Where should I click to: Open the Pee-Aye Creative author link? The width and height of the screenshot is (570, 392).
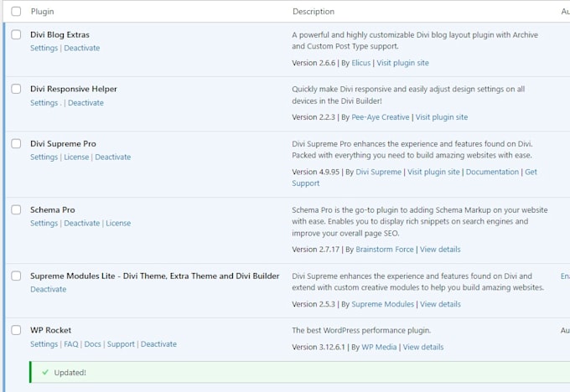click(381, 117)
